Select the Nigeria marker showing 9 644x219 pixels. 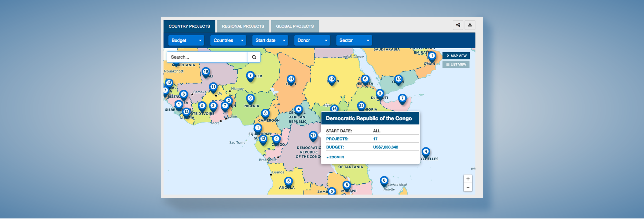coord(250,99)
